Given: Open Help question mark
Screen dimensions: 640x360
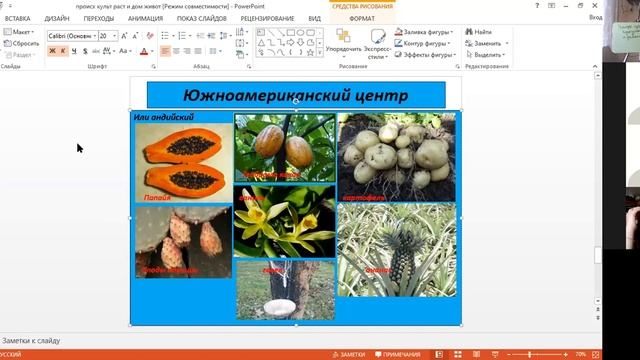Looking at the screenshot, I should [x=537, y=6].
